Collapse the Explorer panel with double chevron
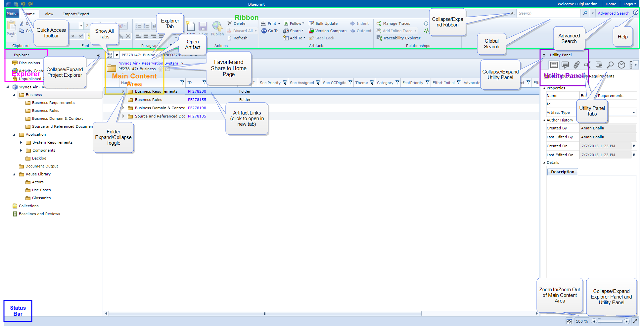The height and width of the screenshot is (326, 644). (98, 55)
